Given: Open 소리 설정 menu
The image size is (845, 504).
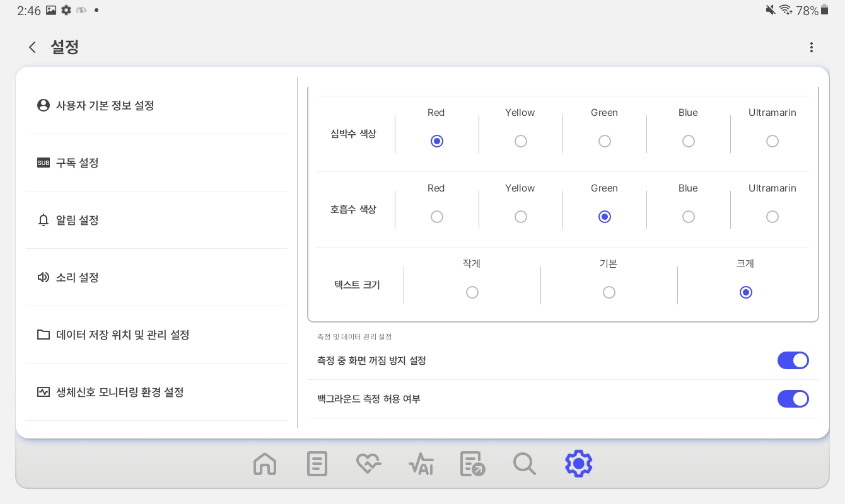Looking at the screenshot, I should (x=156, y=277).
